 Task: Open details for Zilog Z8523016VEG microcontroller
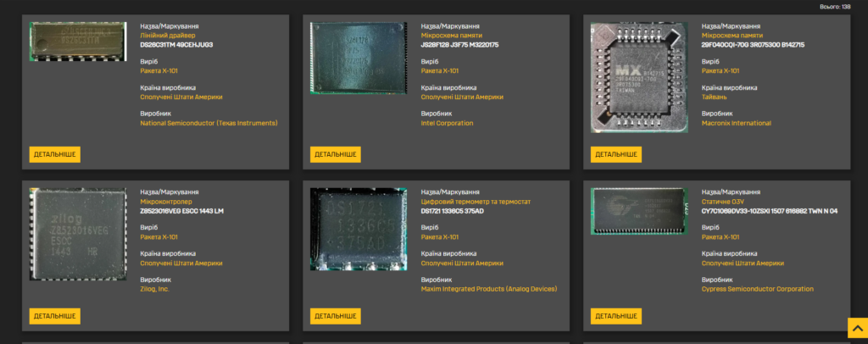(x=55, y=316)
